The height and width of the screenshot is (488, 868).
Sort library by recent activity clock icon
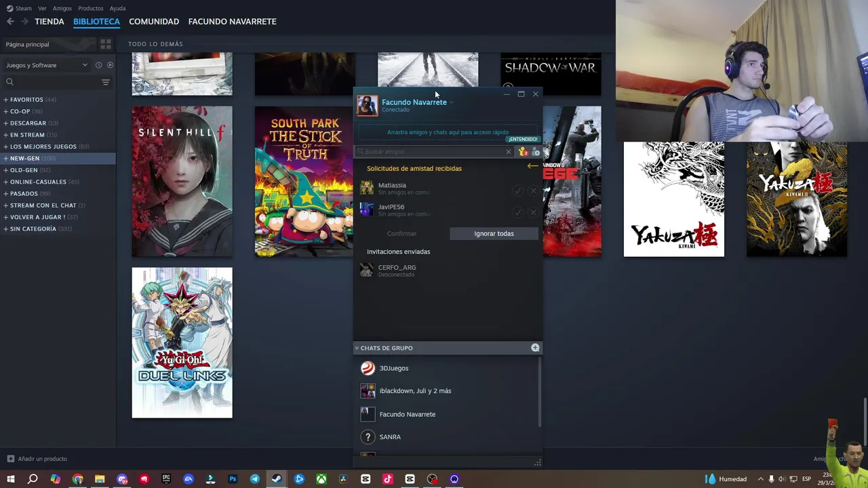(98, 65)
